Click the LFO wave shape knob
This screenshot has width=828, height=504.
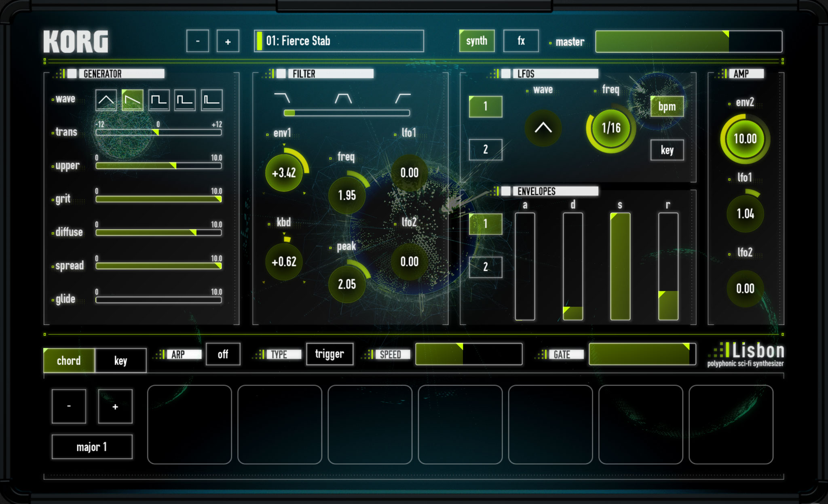pos(543,128)
